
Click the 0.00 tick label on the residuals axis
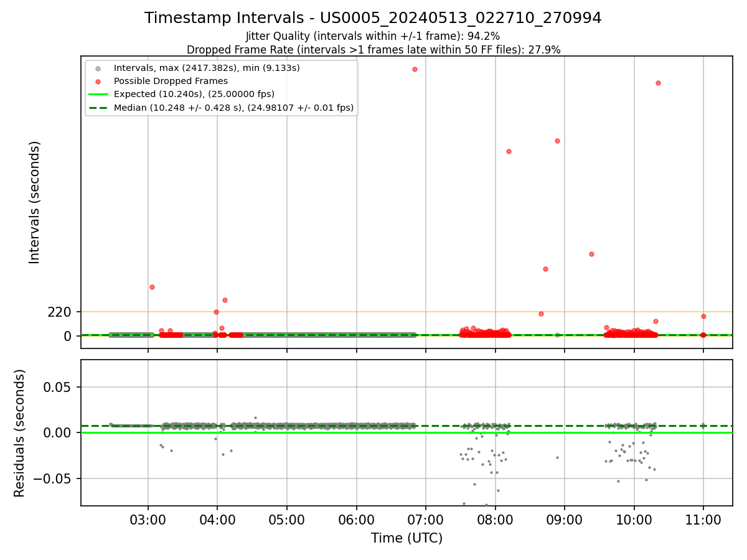[58, 433]
